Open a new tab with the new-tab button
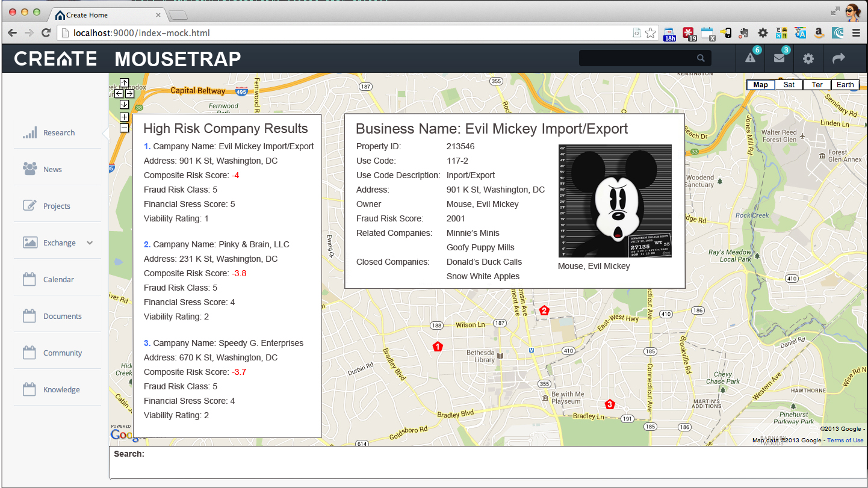868x488 pixels. 179,16
